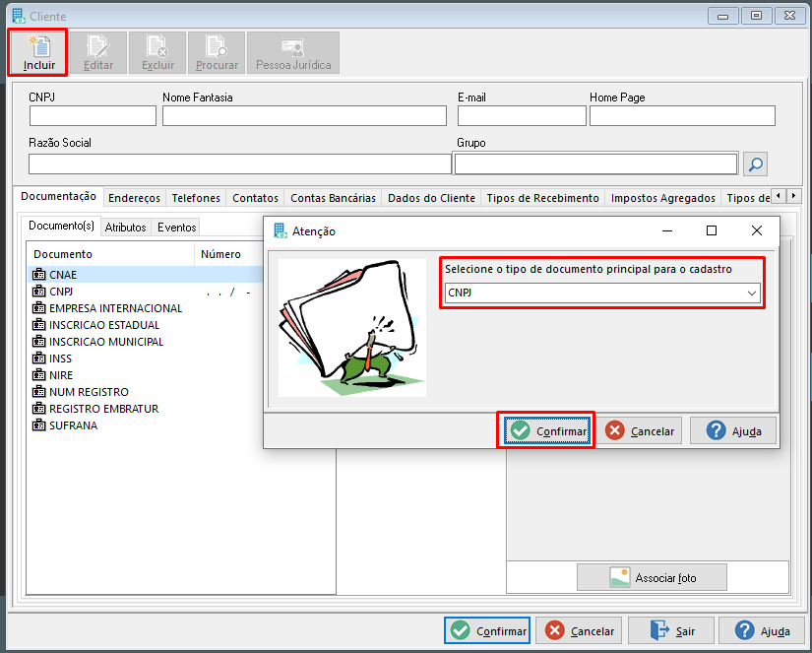The image size is (812, 653).
Task: Select the CNAE document row
Action: point(146,275)
